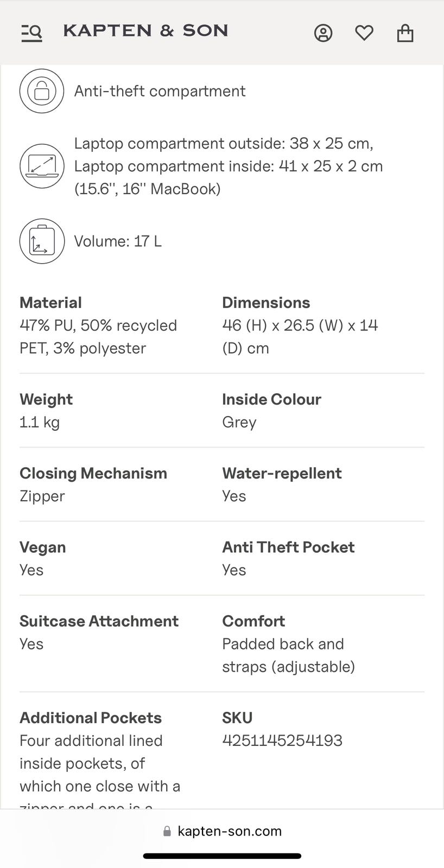The width and height of the screenshot is (444, 868).
Task: Tap the Water-repellent heading
Action: coord(282,473)
